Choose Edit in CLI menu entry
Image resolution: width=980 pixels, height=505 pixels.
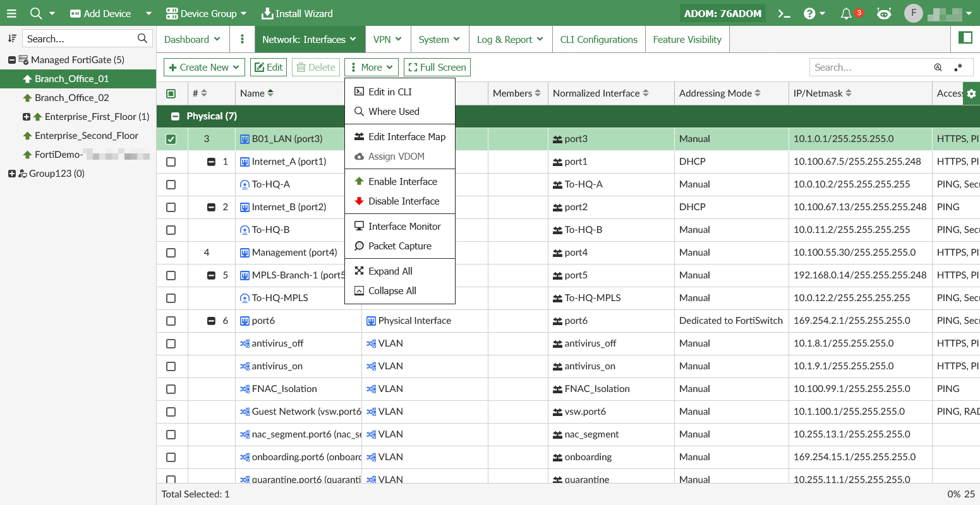pyautogui.click(x=390, y=92)
